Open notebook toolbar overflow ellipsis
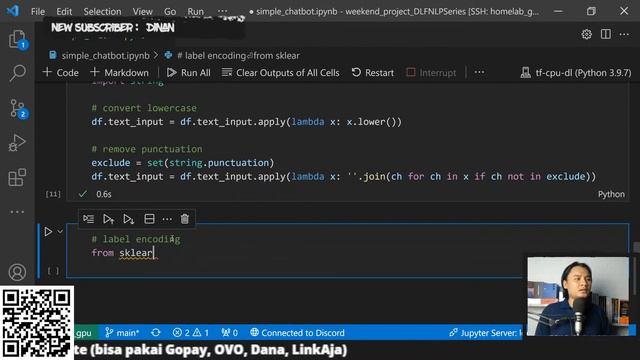This screenshot has height=360, width=640. [x=479, y=72]
